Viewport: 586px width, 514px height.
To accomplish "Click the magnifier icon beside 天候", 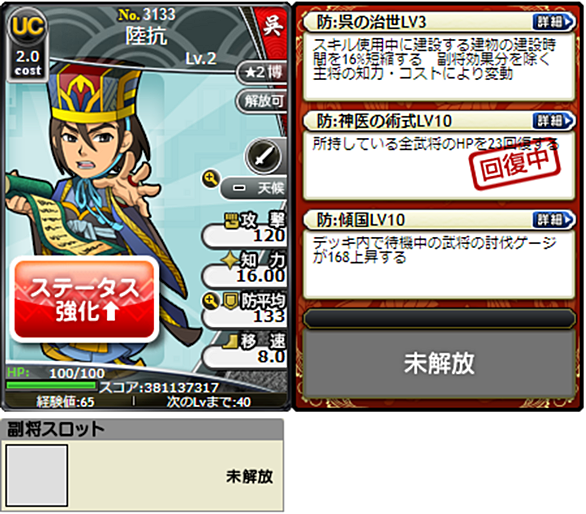I will click(x=211, y=179).
